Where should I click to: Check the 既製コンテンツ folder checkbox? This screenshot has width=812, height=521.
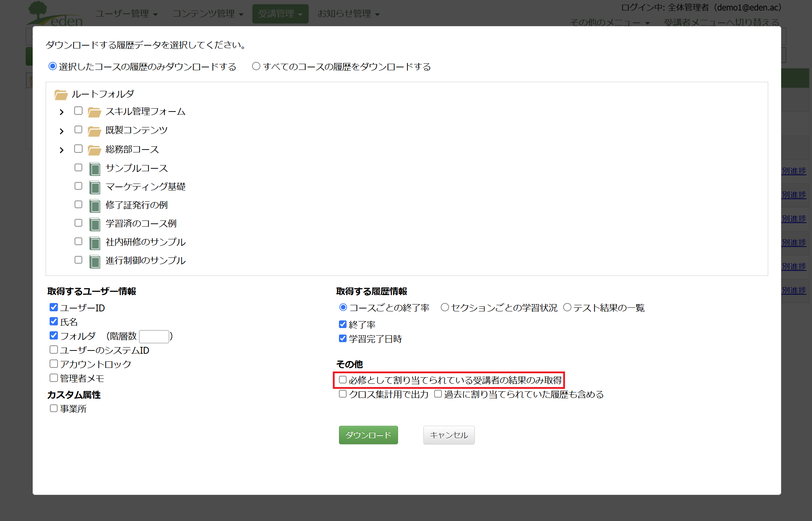[78, 130]
